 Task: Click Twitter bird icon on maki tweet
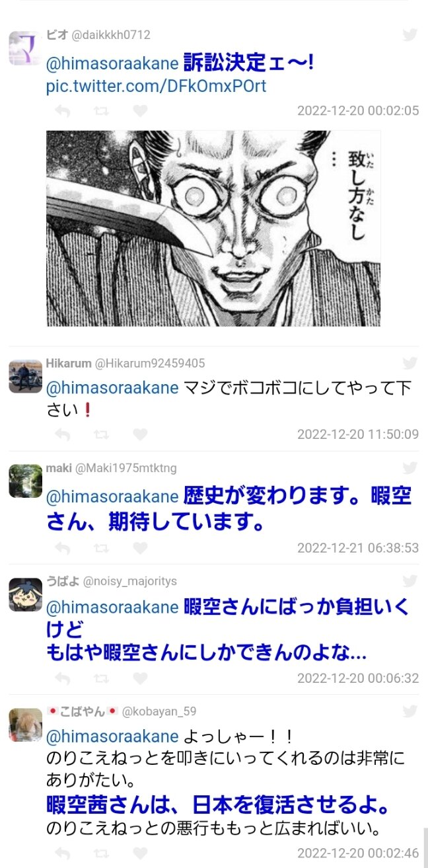pyautogui.click(x=410, y=468)
